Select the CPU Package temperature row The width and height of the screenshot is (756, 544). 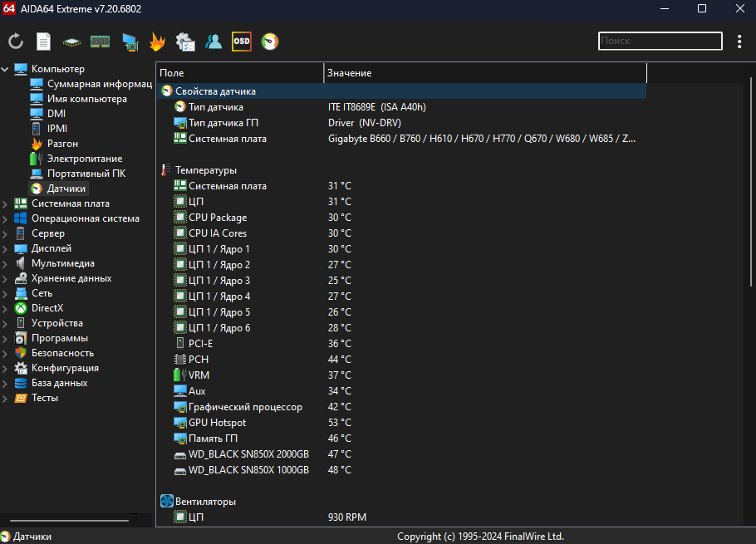[x=401, y=218]
